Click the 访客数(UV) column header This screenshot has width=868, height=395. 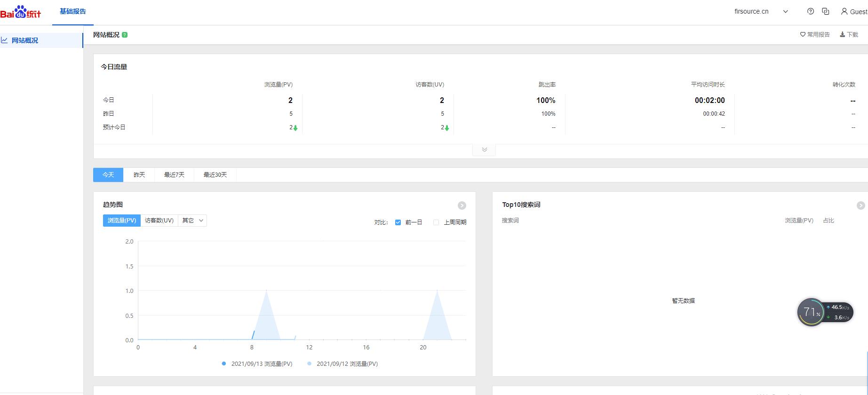click(x=430, y=85)
